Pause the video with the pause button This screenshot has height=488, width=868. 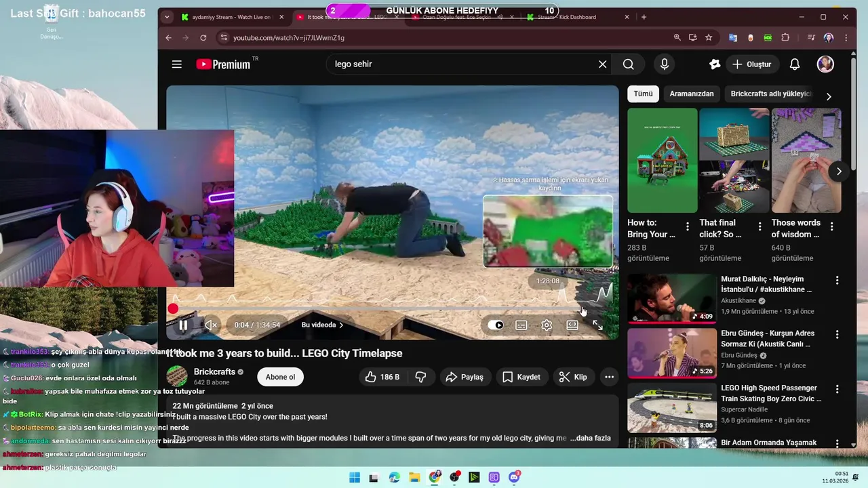183,325
